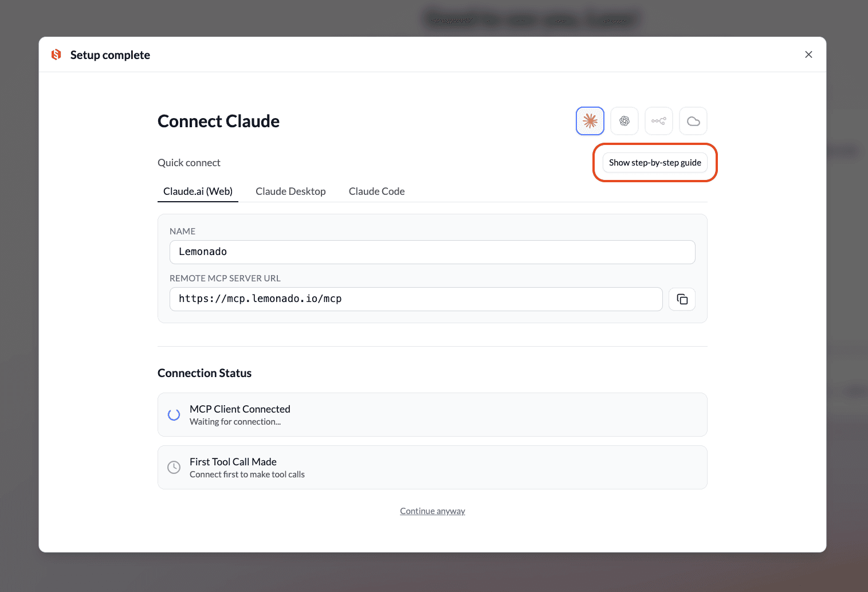
Task: Copy the remote MCP server URL
Action: (682, 299)
